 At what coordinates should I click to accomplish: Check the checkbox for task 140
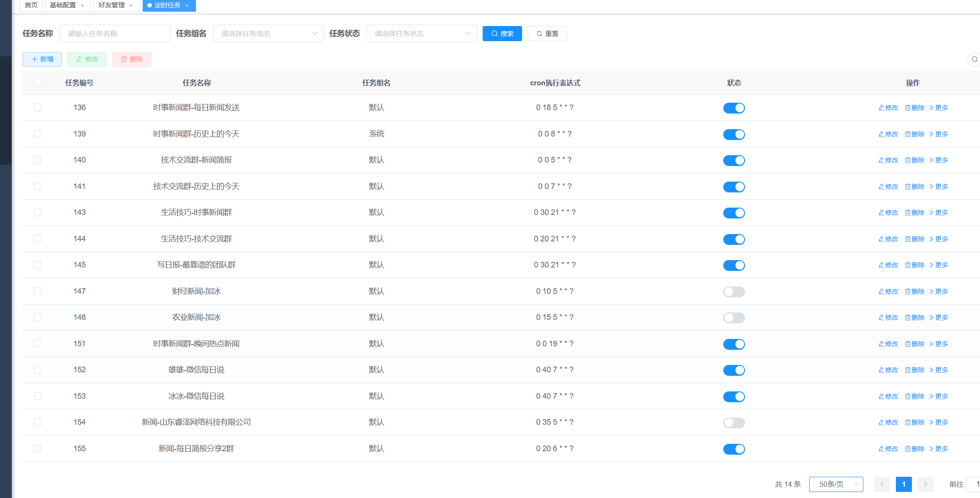[38, 160]
